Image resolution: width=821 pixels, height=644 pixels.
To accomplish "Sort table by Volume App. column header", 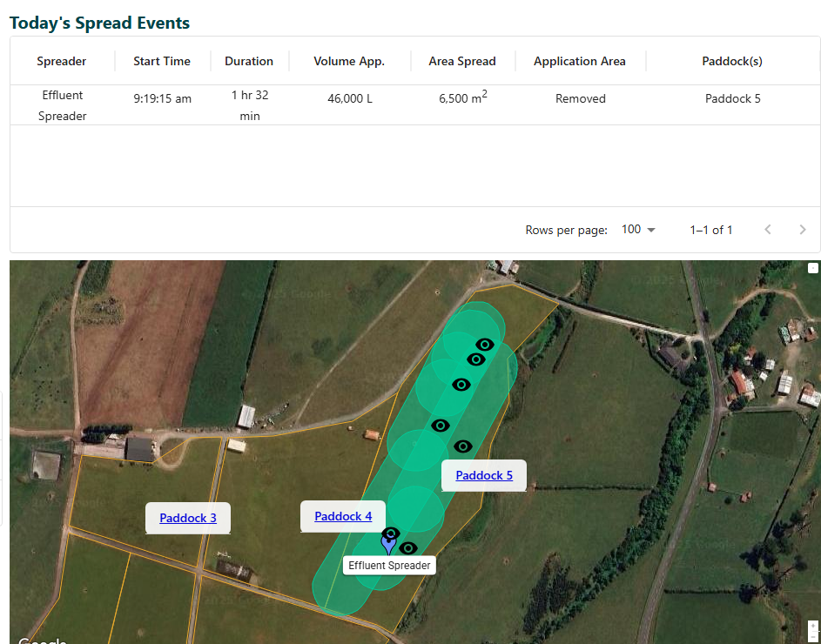I will click(349, 61).
